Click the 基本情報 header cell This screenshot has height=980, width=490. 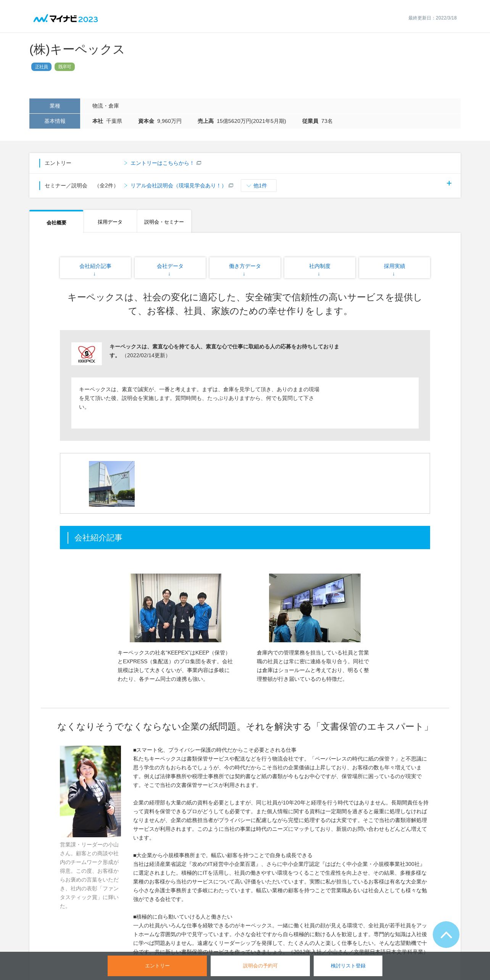pyautogui.click(x=55, y=121)
